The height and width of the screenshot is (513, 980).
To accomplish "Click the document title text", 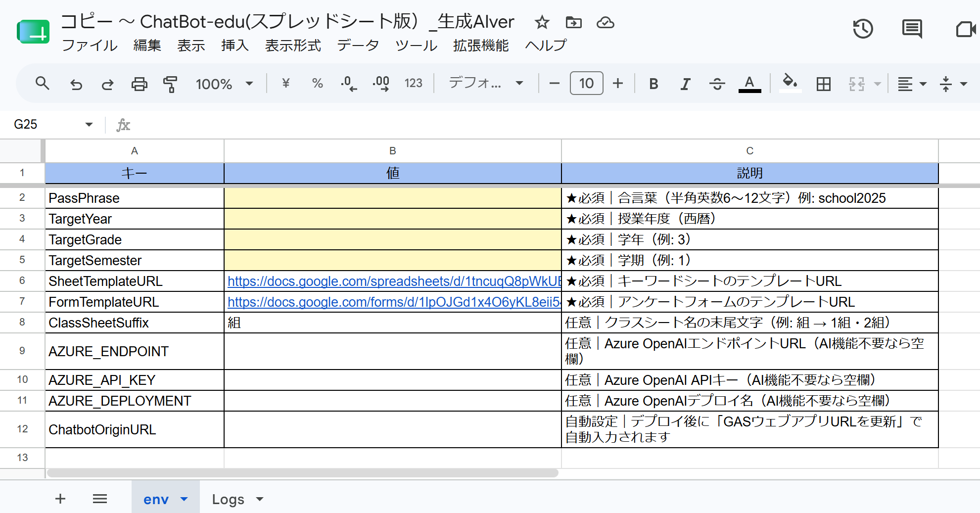I will [x=287, y=22].
